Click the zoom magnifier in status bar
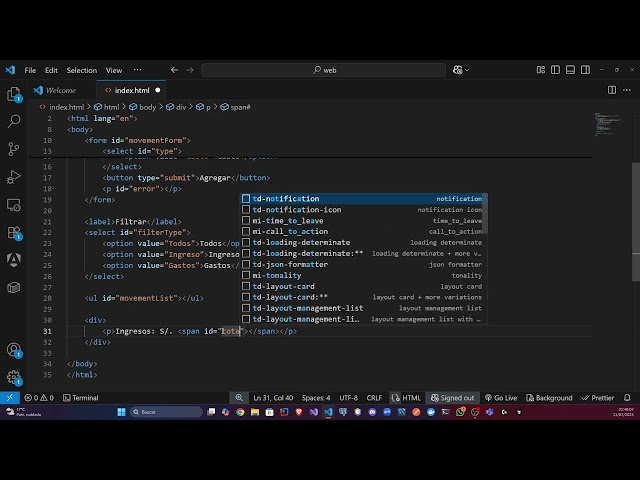640x480 pixels. pos(239,398)
